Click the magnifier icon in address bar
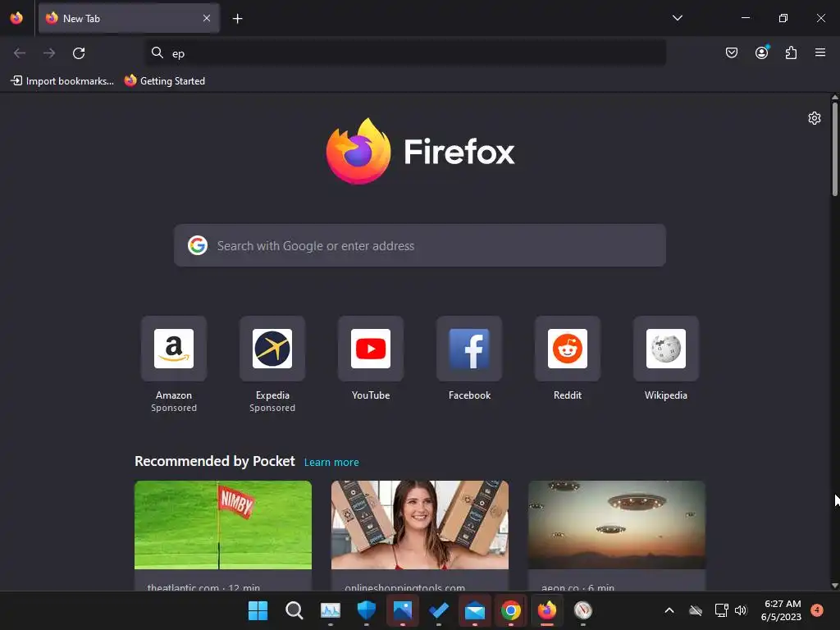 pos(157,52)
